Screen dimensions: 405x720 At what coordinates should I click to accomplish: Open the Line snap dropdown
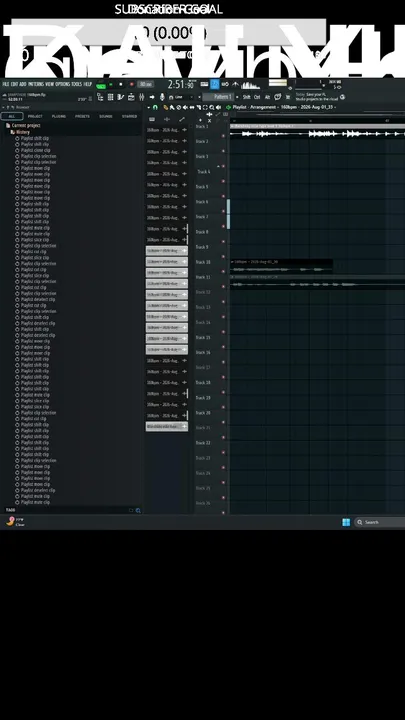tap(181, 97)
